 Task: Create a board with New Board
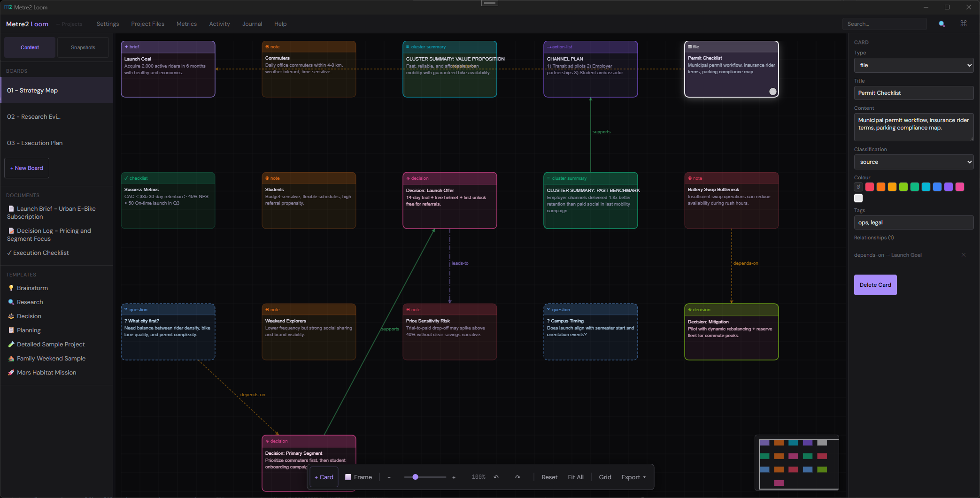pyautogui.click(x=27, y=168)
